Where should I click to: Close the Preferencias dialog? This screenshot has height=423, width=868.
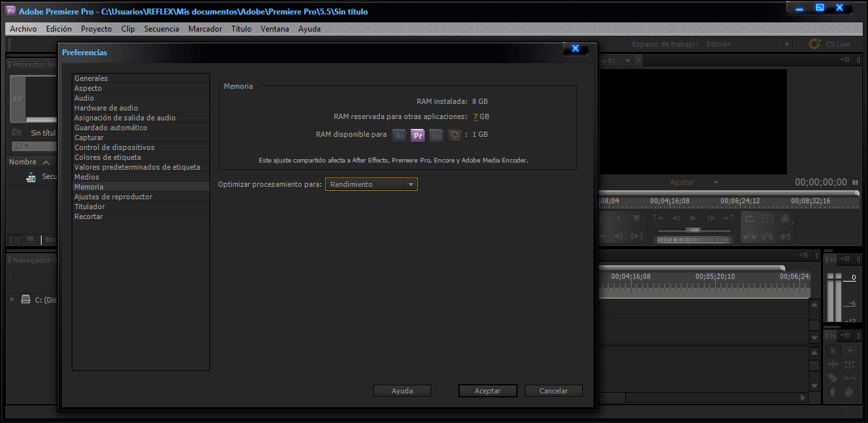[576, 49]
